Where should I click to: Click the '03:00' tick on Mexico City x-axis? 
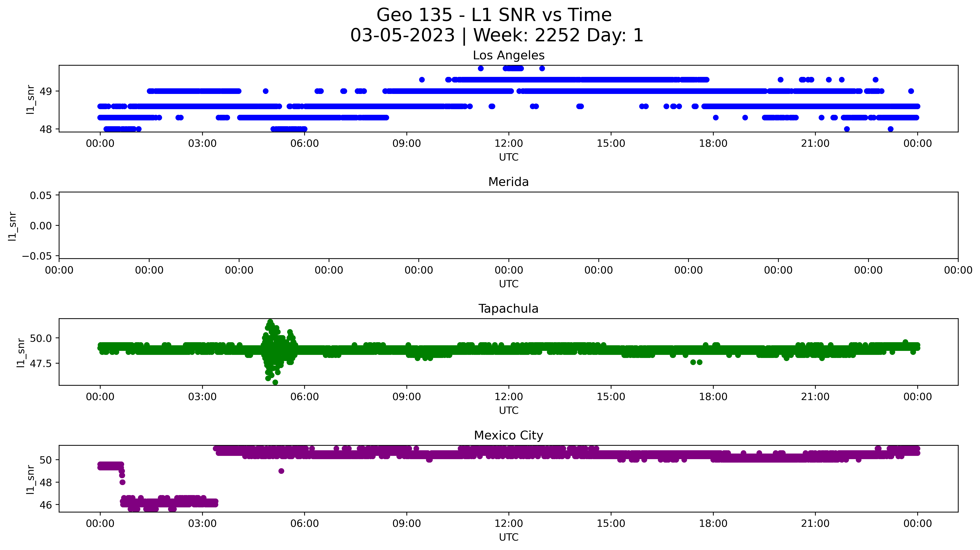(202, 523)
